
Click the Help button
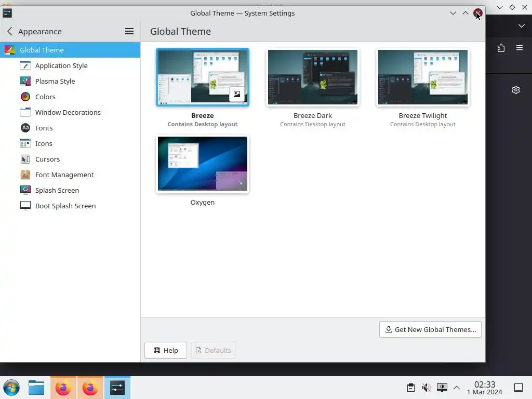click(166, 350)
